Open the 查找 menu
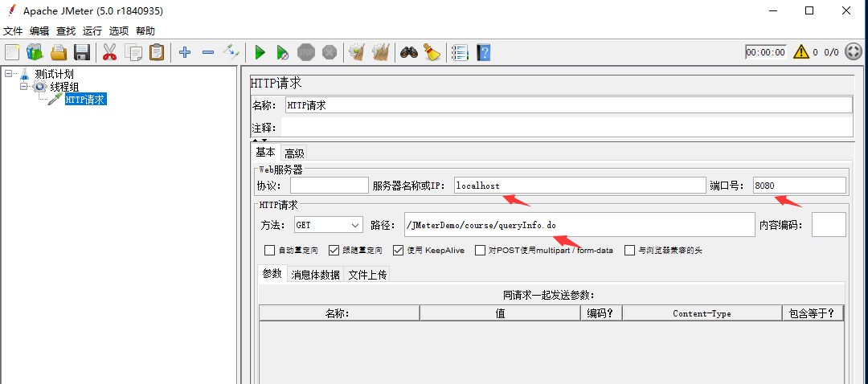The height and width of the screenshot is (384, 868). click(66, 31)
